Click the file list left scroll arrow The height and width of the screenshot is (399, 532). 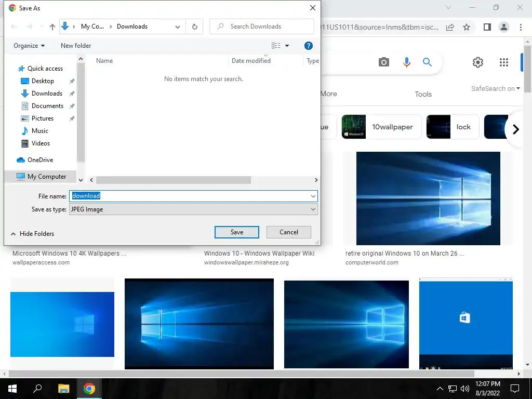pyautogui.click(x=91, y=180)
